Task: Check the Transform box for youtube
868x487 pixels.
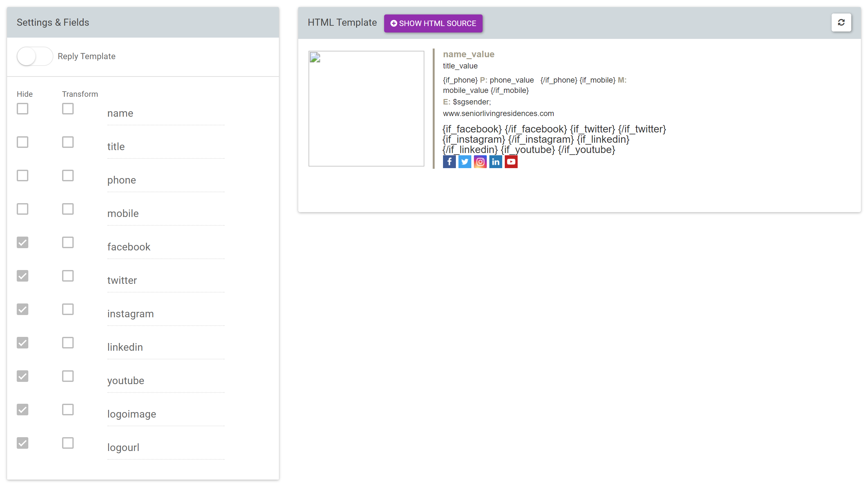Action: 68,376
